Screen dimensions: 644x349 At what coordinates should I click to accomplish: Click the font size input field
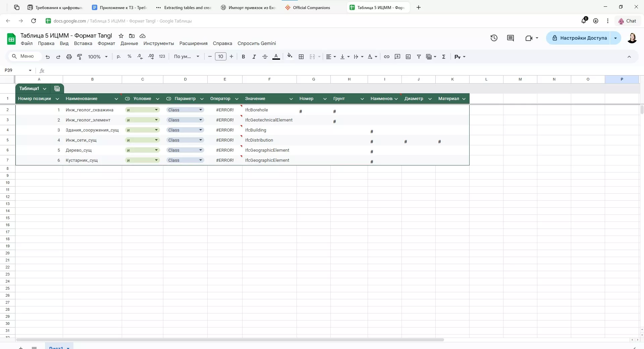[220, 57]
